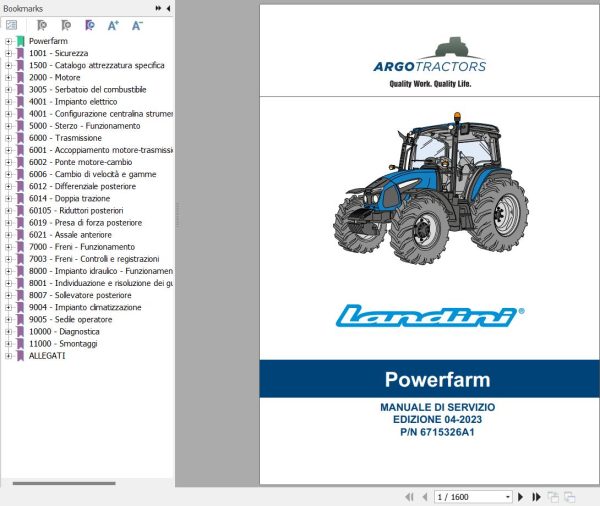Open bookmark 9005 - Sedile operatore
Screen dimensions: 600x506
[x=71, y=319]
